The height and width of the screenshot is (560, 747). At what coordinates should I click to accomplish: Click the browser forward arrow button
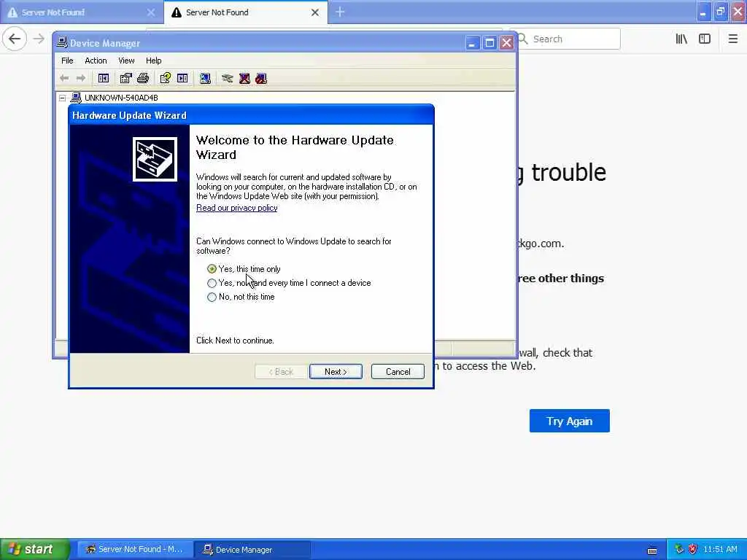pyautogui.click(x=39, y=39)
